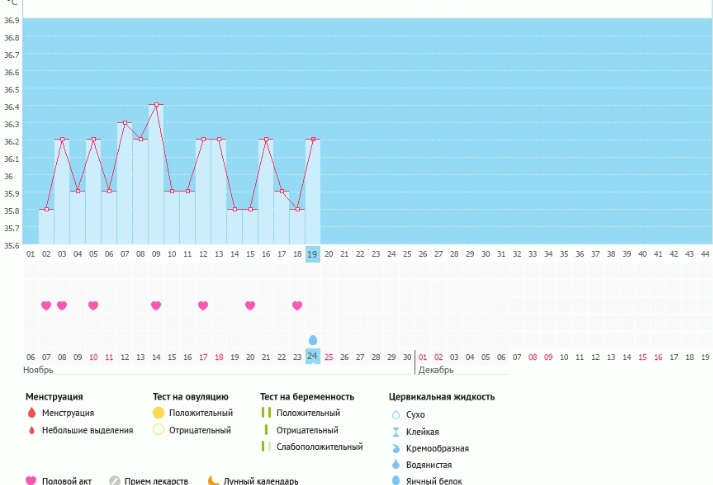Click the heart icon on November 14
Image resolution: width=713 pixels, height=485 pixels.
click(x=156, y=305)
